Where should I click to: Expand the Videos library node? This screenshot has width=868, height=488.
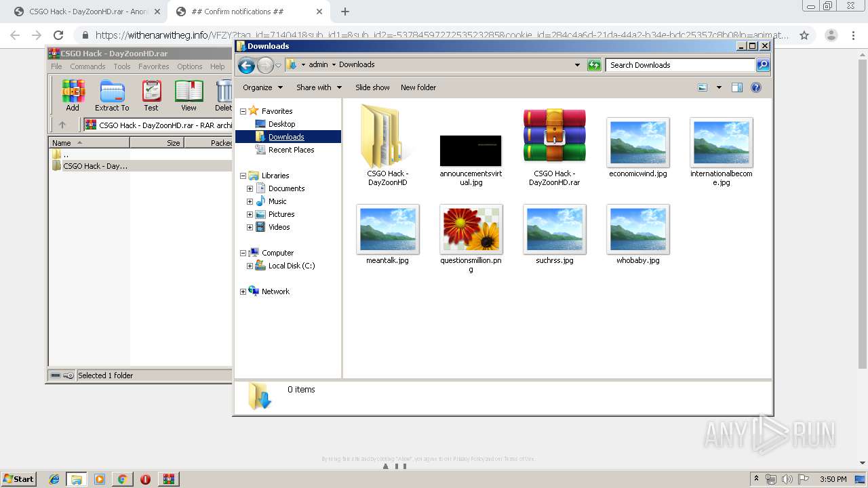click(x=250, y=227)
